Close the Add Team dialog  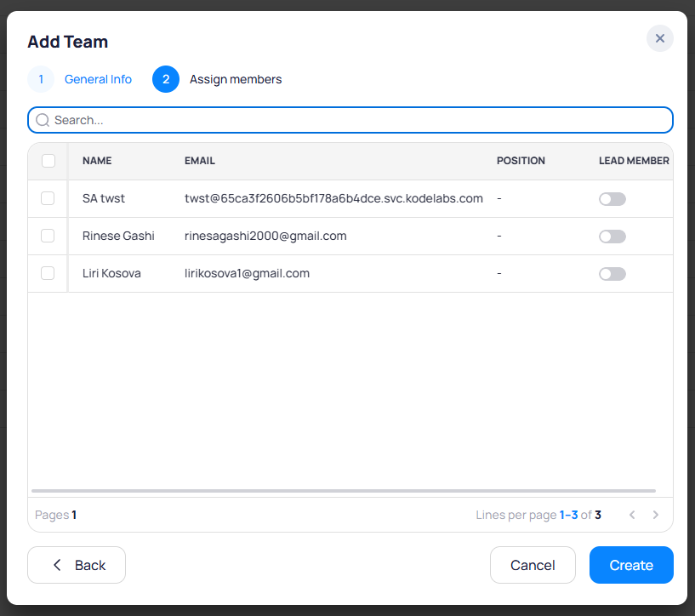tap(659, 38)
